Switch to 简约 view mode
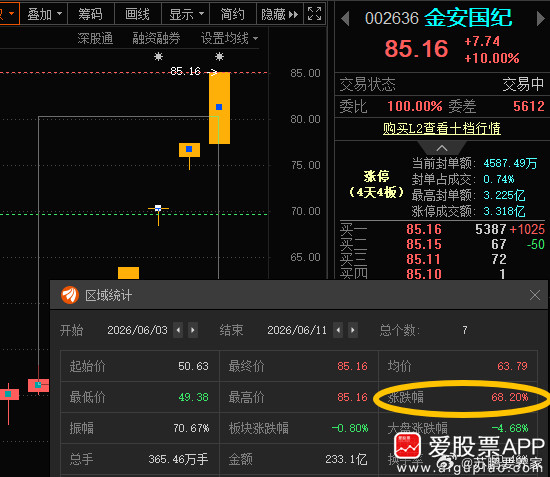 (233, 14)
